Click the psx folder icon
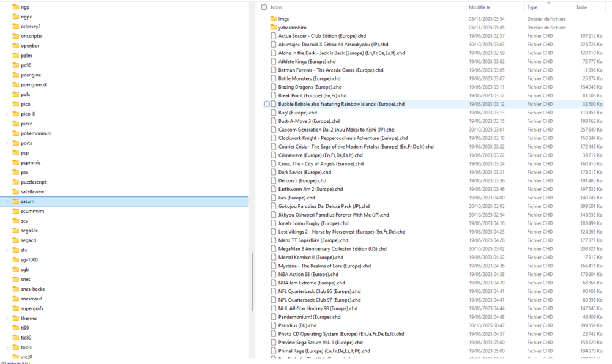The width and height of the screenshot is (612, 364). (16, 172)
